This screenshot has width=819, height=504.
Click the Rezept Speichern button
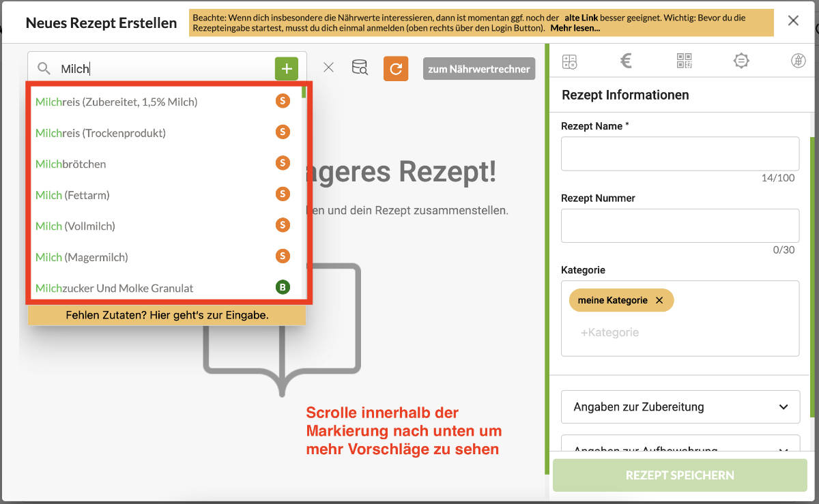click(680, 475)
